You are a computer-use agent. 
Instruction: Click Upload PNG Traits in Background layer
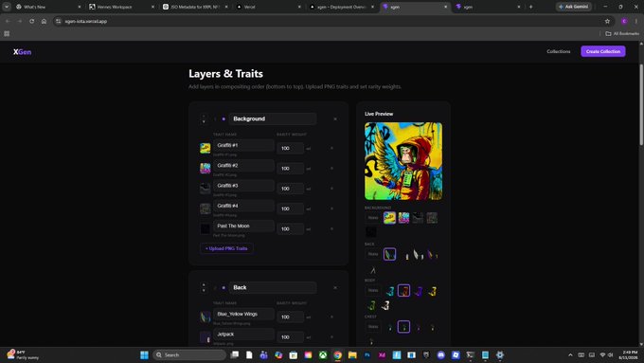[226, 248]
